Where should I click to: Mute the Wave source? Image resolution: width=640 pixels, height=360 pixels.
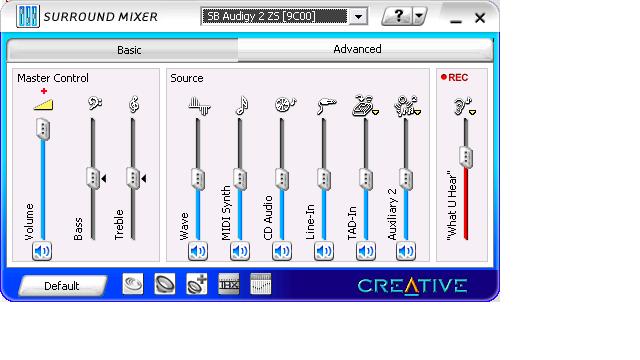pos(198,251)
